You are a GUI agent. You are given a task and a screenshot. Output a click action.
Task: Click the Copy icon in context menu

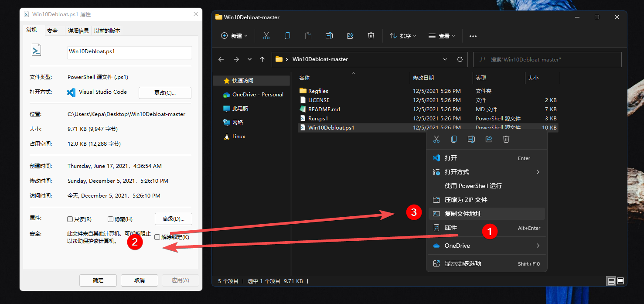tap(454, 139)
